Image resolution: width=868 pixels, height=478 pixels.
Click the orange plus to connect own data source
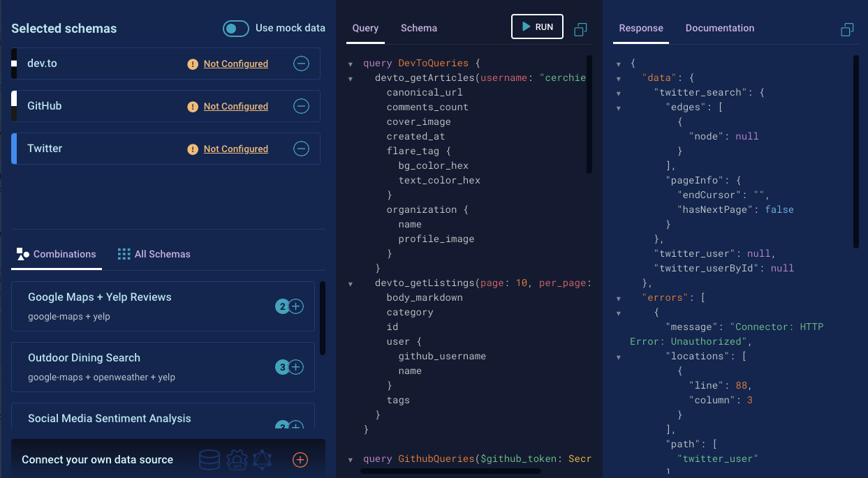pyautogui.click(x=300, y=460)
